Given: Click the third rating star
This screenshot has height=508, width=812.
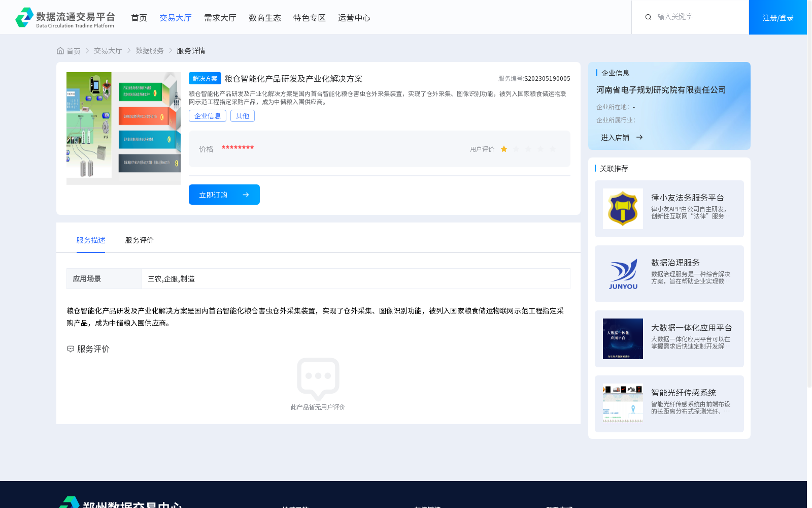Looking at the screenshot, I should (528, 149).
